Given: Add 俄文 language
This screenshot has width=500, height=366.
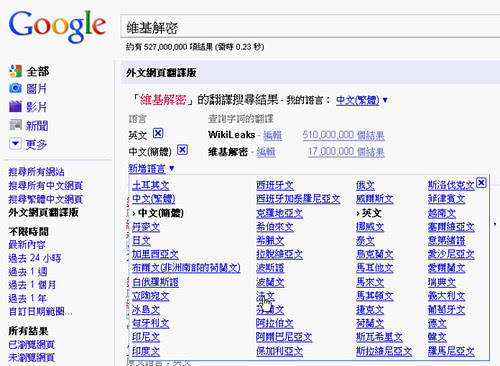Looking at the screenshot, I should coord(365,185).
